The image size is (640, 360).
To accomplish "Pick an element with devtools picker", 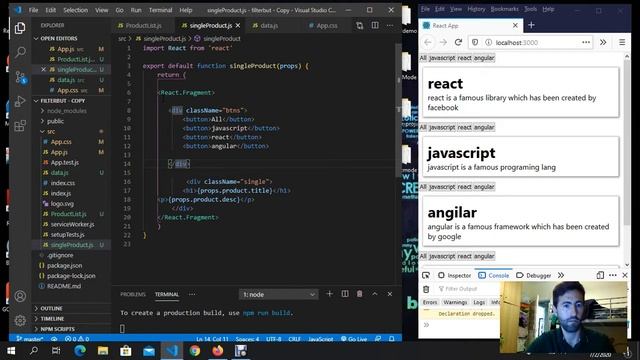I will (426, 275).
